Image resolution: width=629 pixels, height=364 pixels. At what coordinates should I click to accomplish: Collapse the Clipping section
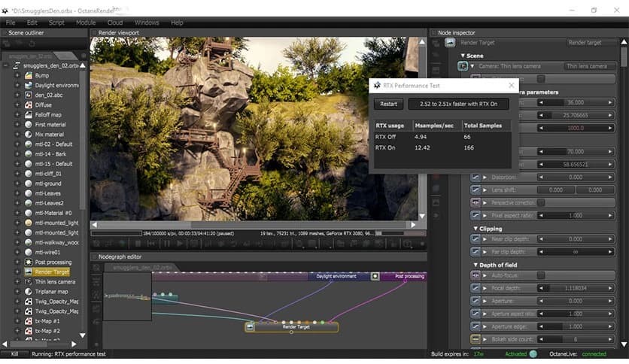tap(476, 229)
